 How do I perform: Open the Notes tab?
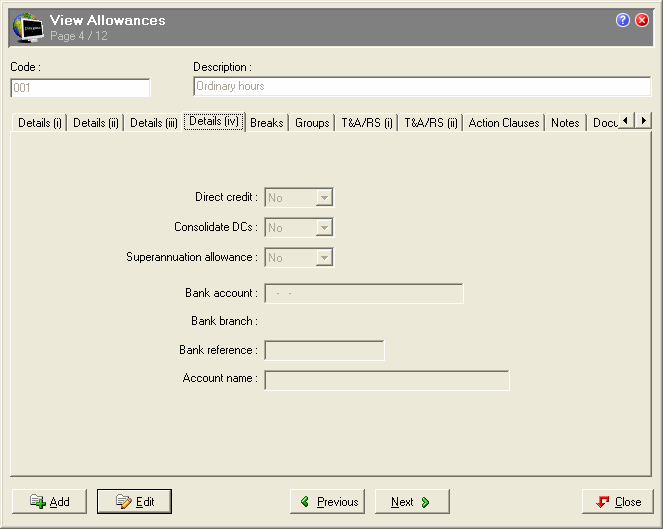[565, 123]
